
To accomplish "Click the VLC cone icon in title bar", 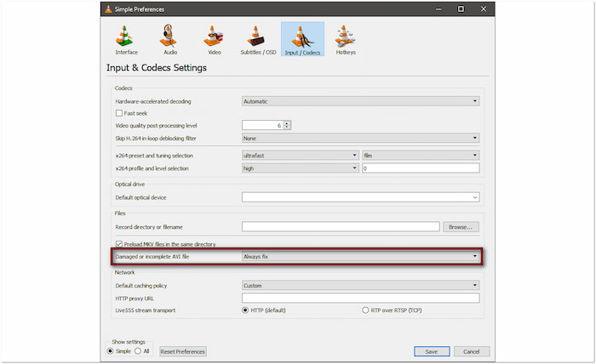I will [x=108, y=9].
